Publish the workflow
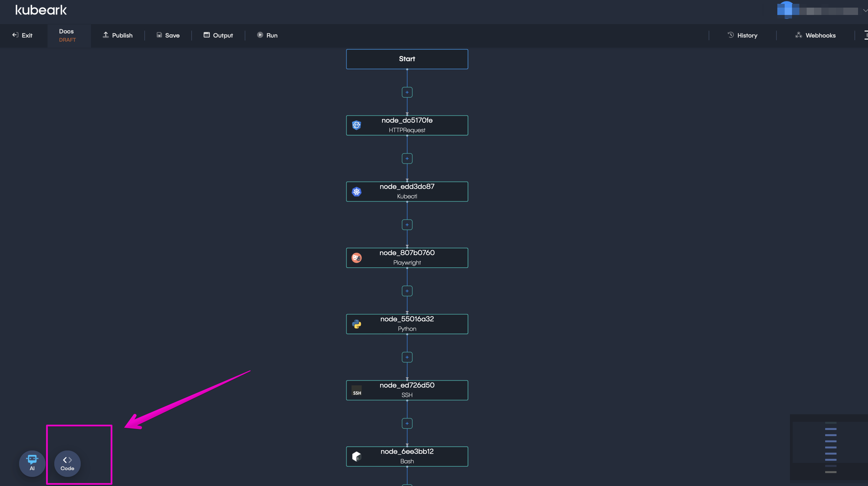 click(x=118, y=35)
